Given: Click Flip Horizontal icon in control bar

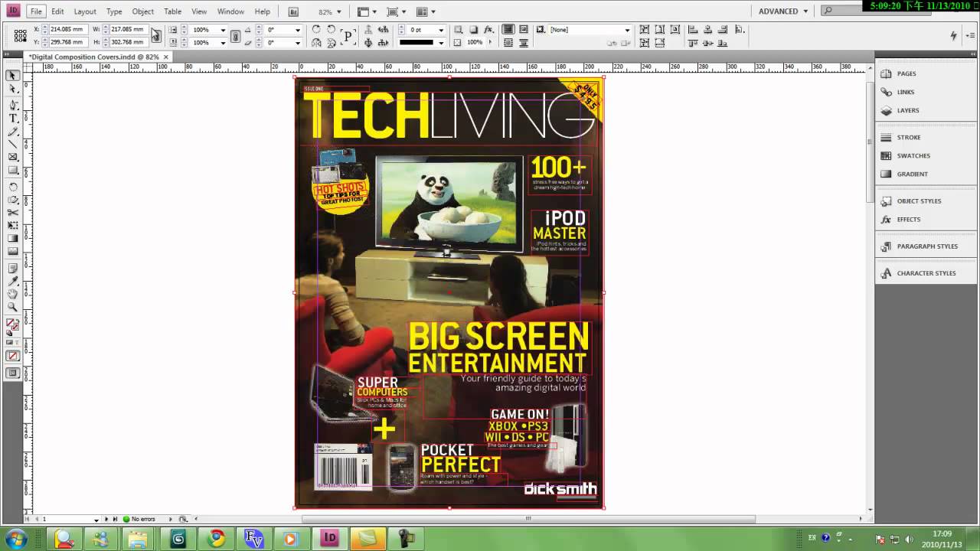Looking at the screenshot, I should pyautogui.click(x=316, y=43).
